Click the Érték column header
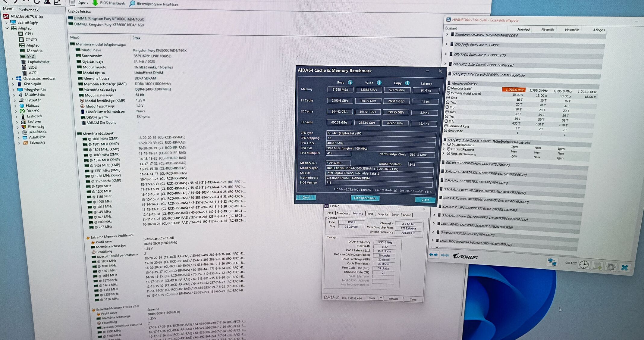The image size is (644, 340). coord(137,38)
